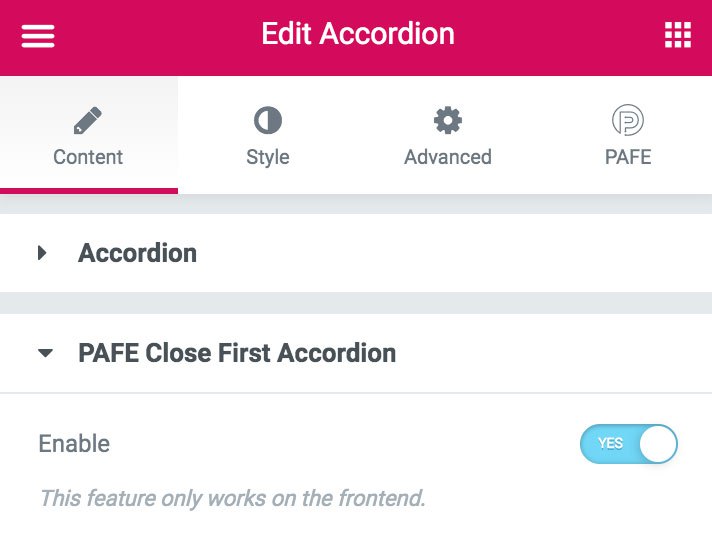
Task: Switch to the Style tab
Action: [x=268, y=135]
